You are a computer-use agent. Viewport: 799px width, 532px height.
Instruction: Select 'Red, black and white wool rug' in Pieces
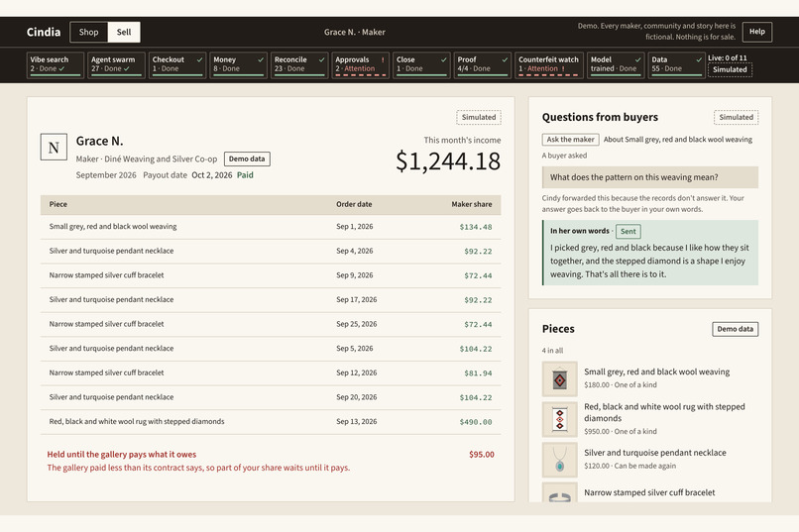point(664,412)
